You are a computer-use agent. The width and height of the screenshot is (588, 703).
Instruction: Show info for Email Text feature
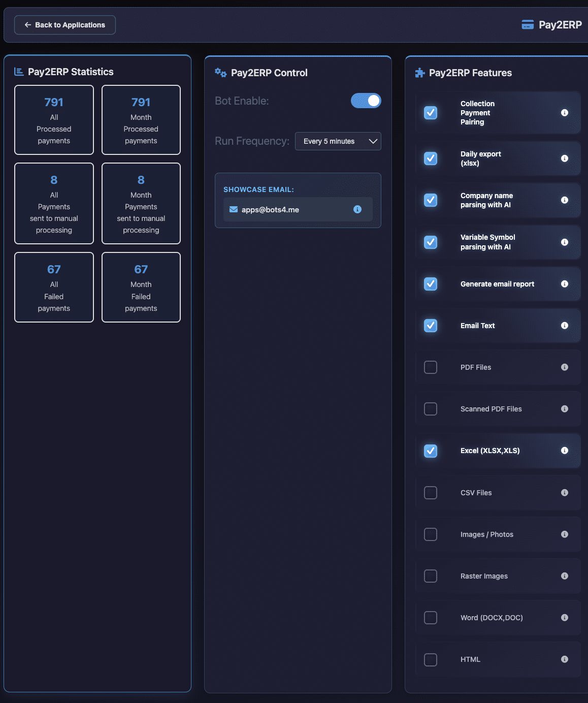coord(564,326)
